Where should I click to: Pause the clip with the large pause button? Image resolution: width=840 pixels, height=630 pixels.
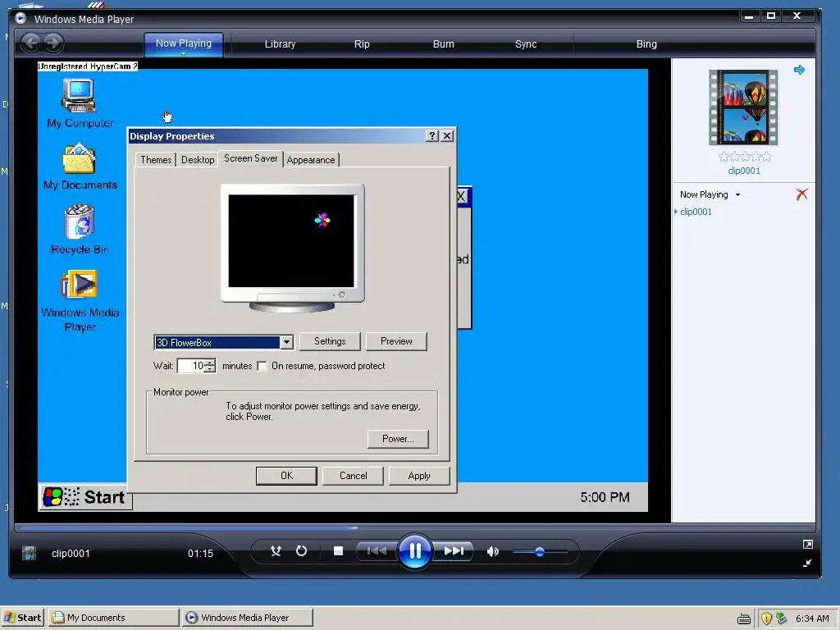pos(414,550)
